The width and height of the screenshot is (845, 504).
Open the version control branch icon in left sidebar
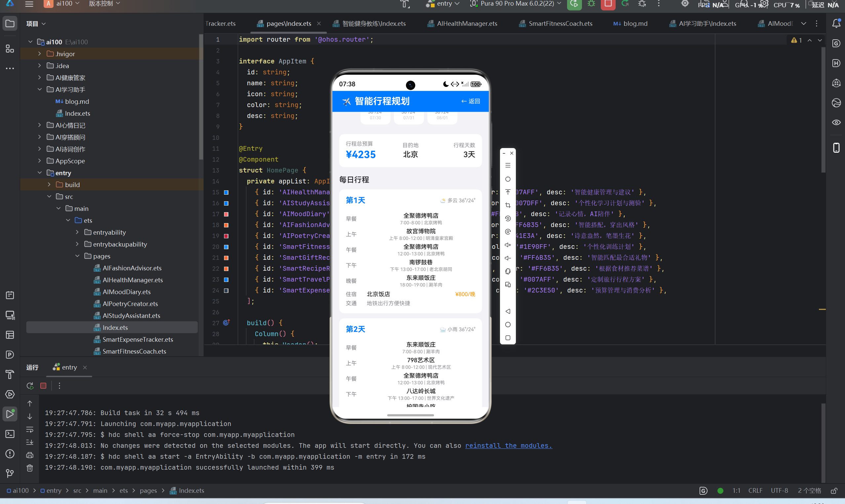10,473
